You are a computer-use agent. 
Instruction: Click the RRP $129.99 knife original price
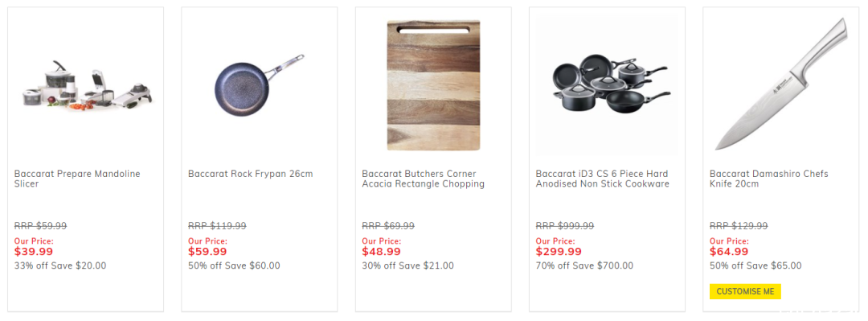pyautogui.click(x=739, y=226)
